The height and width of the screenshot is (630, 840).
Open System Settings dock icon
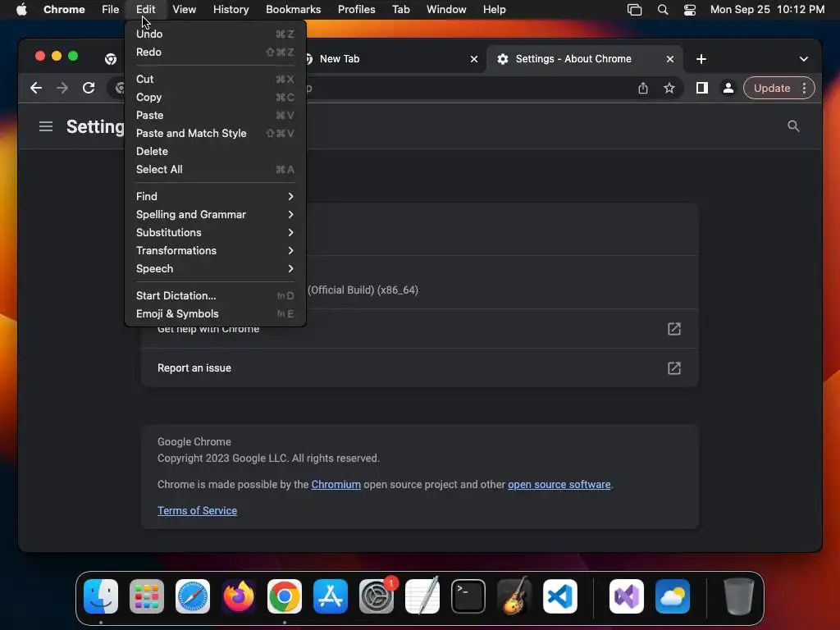point(377,596)
